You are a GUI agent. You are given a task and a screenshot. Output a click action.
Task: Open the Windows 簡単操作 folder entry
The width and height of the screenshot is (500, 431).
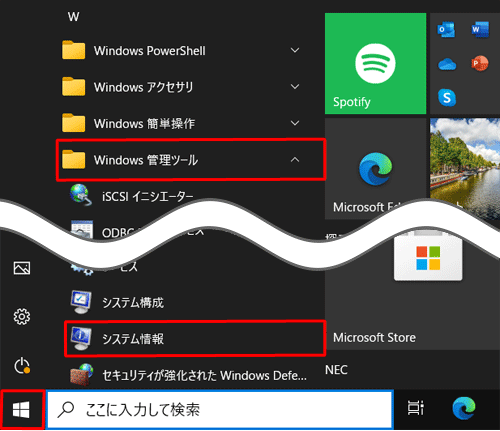pos(182,123)
